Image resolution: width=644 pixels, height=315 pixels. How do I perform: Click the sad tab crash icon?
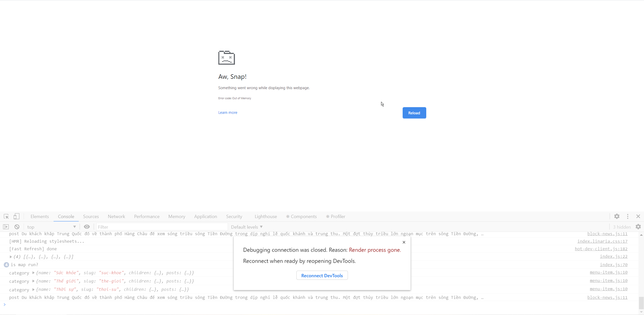click(226, 58)
